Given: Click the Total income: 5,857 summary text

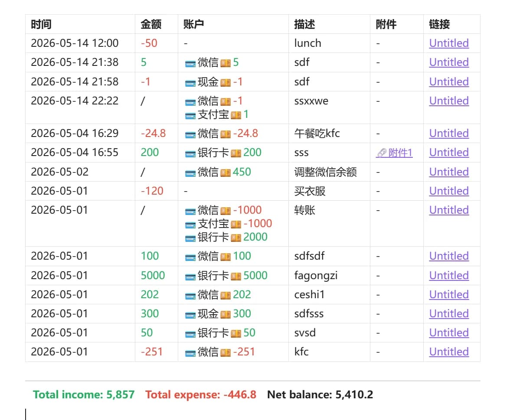Looking at the screenshot, I should [84, 394].
